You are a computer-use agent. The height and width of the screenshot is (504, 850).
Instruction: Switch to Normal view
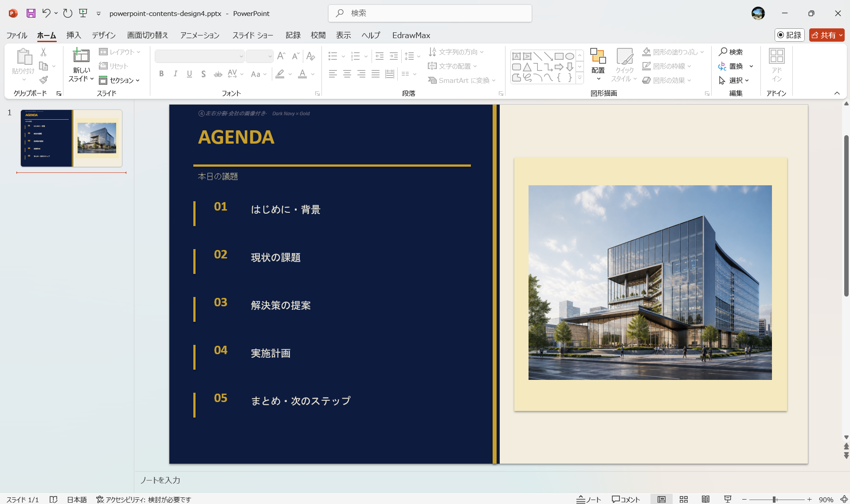tap(662, 500)
